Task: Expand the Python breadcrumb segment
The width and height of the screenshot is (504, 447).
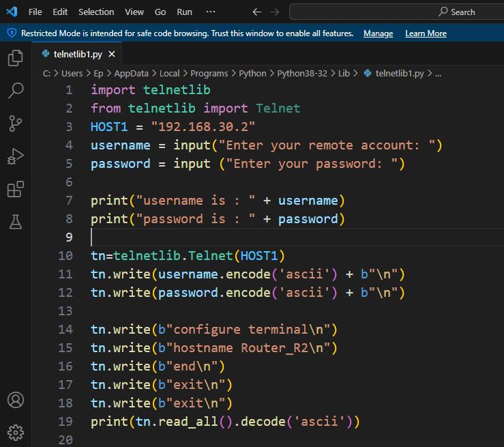Action: [x=252, y=73]
